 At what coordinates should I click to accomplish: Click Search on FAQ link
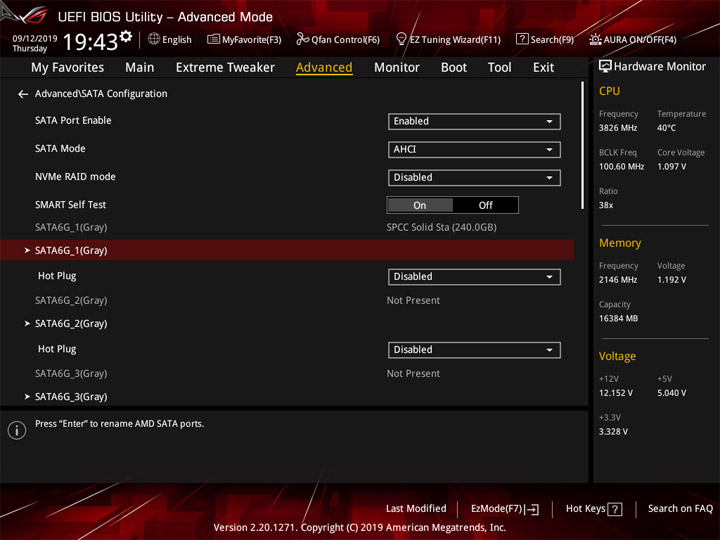pyautogui.click(x=680, y=509)
